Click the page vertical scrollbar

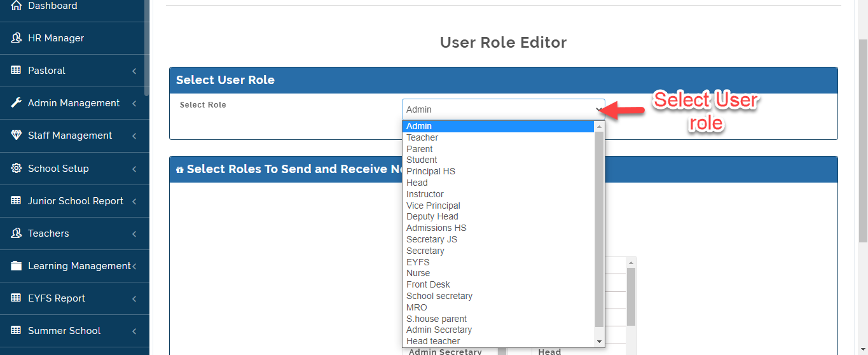[863, 140]
